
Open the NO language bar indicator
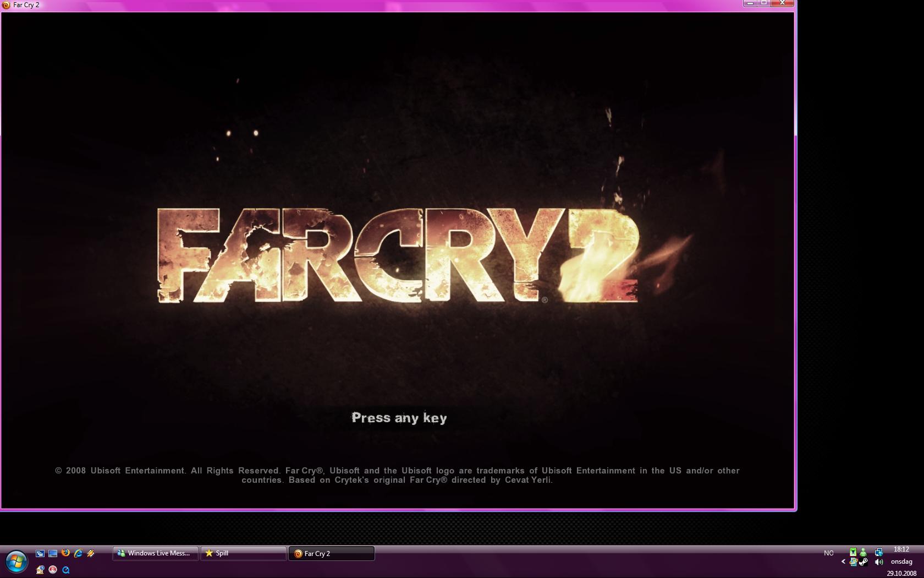[x=829, y=553]
